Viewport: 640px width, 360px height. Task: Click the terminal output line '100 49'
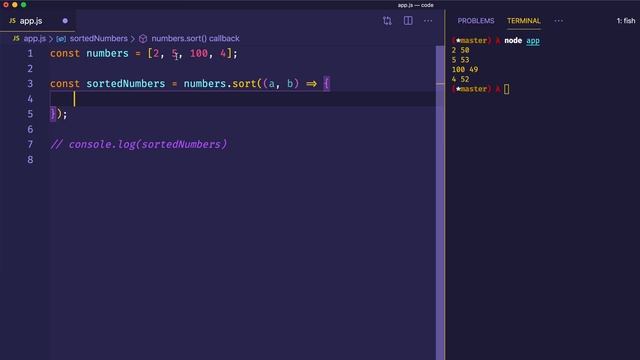465,69
